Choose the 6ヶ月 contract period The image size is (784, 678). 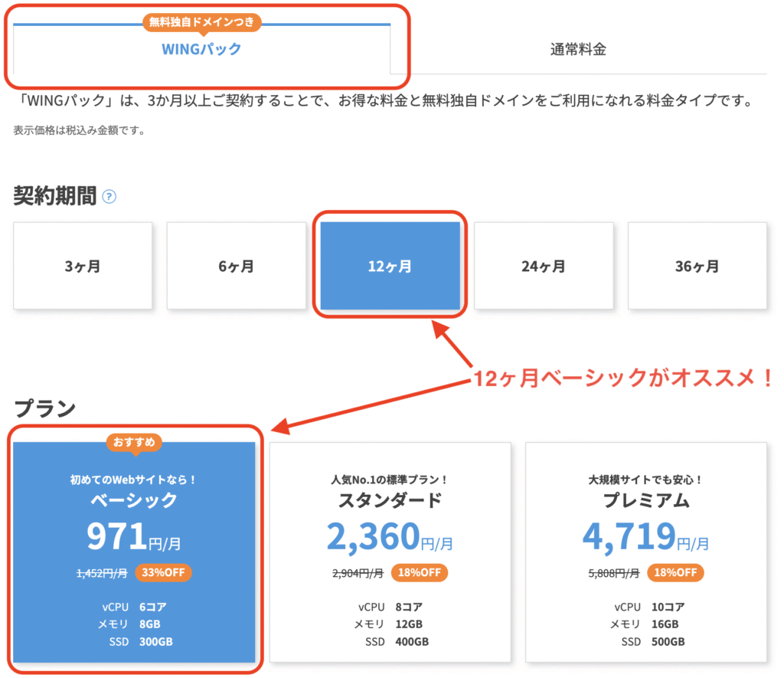point(237,266)
